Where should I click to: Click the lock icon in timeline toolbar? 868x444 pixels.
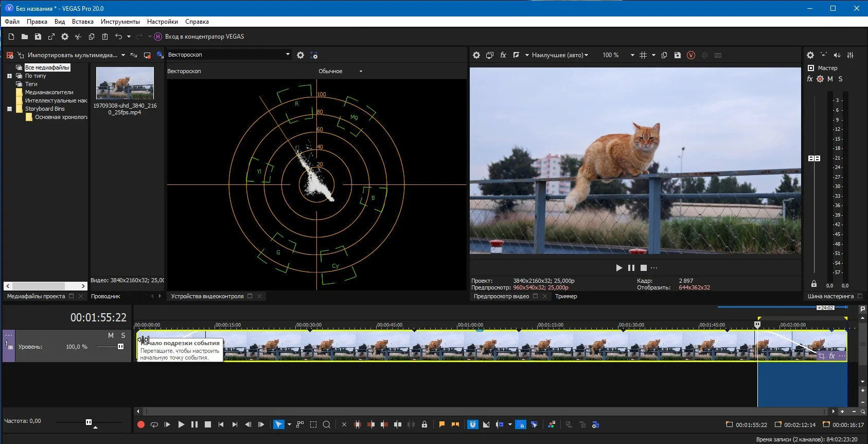tap(424, 425)
